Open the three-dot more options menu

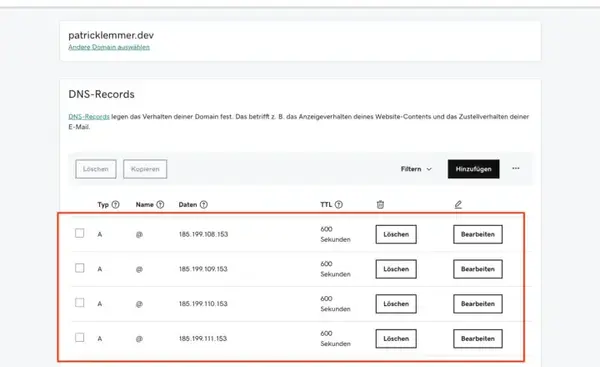tap(516, 168)
